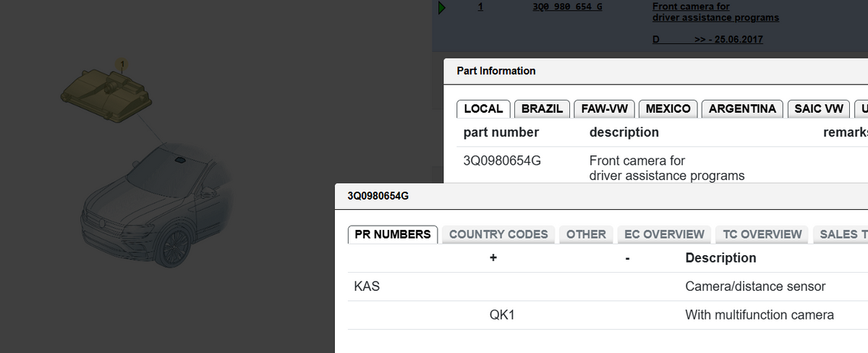The image size is (868, 353).
Task: Select part number cell 3Q0980654G in table
Action: click(502, 161)
